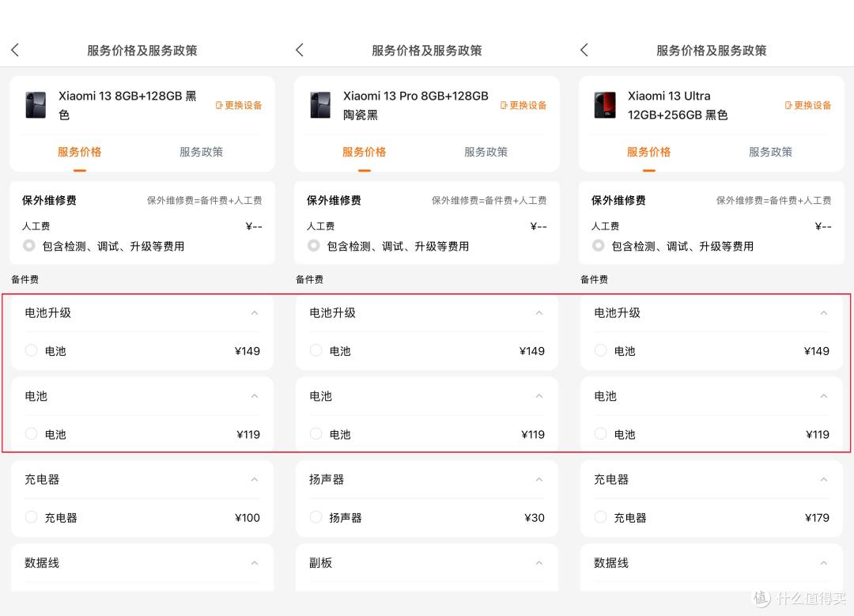The height and width of the screenshot is (616, 854).
Task: Select the ¥149 电池 radio for Xiaomi 13 Pro
Action: pyautogui.click(x=316, y=350)
